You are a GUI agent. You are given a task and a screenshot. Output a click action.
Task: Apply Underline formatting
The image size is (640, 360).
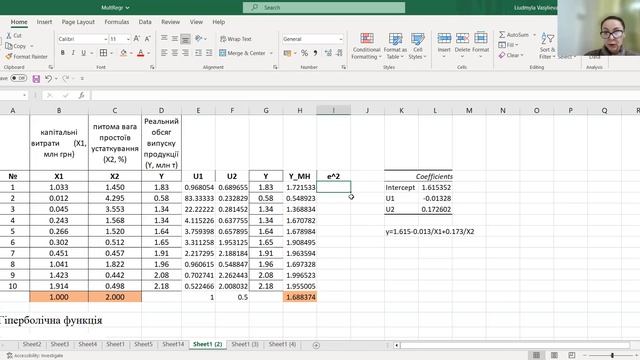pos(84,53)
